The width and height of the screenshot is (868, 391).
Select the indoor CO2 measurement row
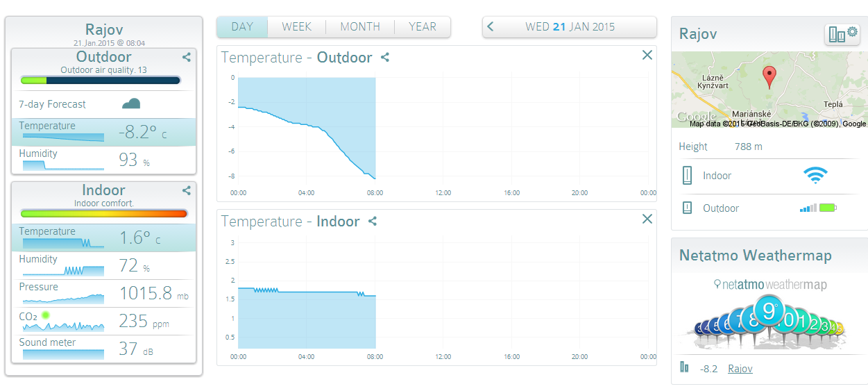(104, 322)
